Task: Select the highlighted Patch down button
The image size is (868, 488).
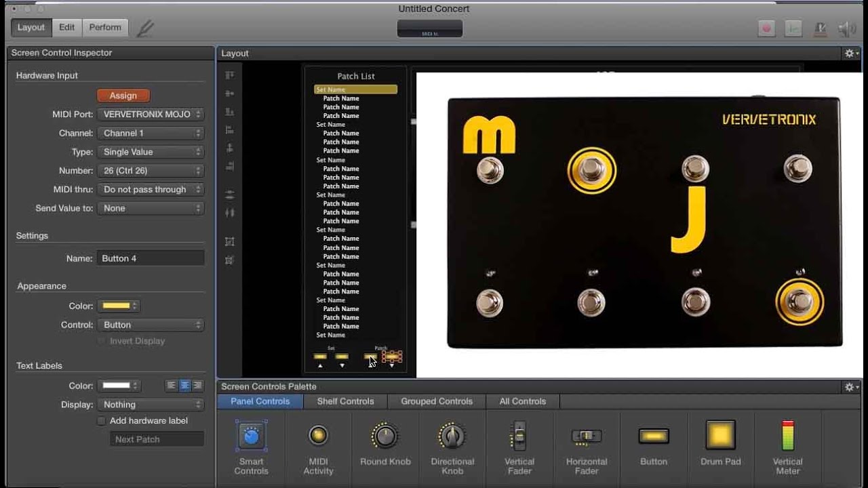Action: coord(392,357)
